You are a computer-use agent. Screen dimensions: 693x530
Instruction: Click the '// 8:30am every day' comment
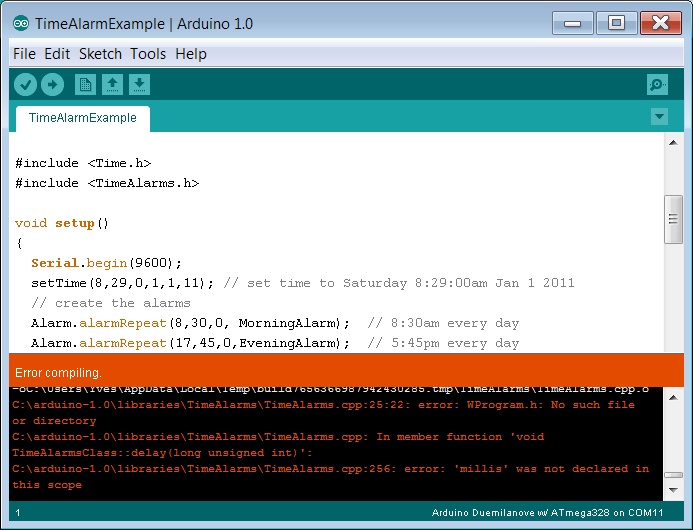tap(443, 323)
